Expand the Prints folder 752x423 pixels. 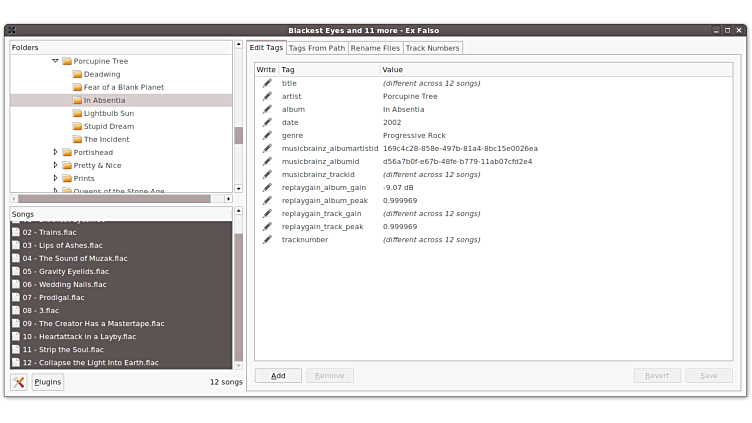click(x=55, y=178)
